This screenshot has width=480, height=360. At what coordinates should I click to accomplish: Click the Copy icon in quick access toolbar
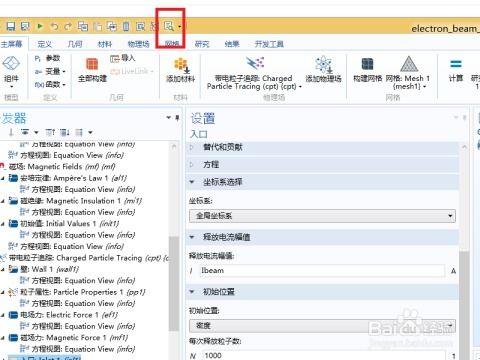83,26
